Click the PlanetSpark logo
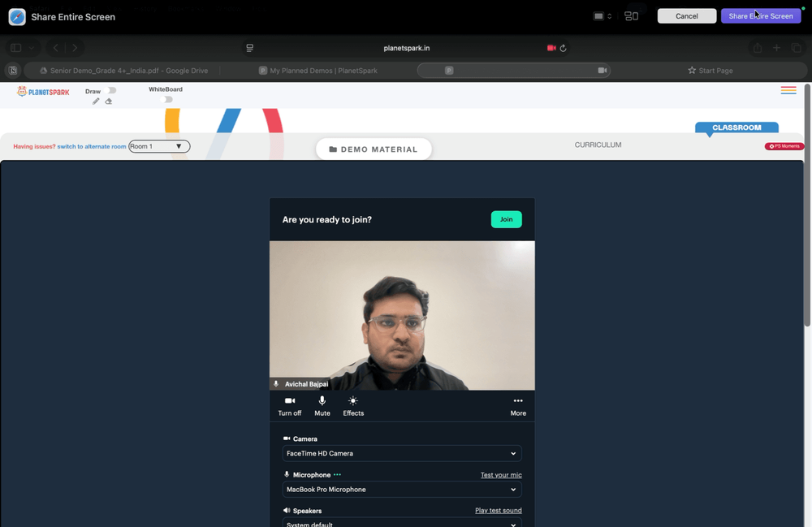The width and height of the screenshot is (812, 527). (43, 92)
